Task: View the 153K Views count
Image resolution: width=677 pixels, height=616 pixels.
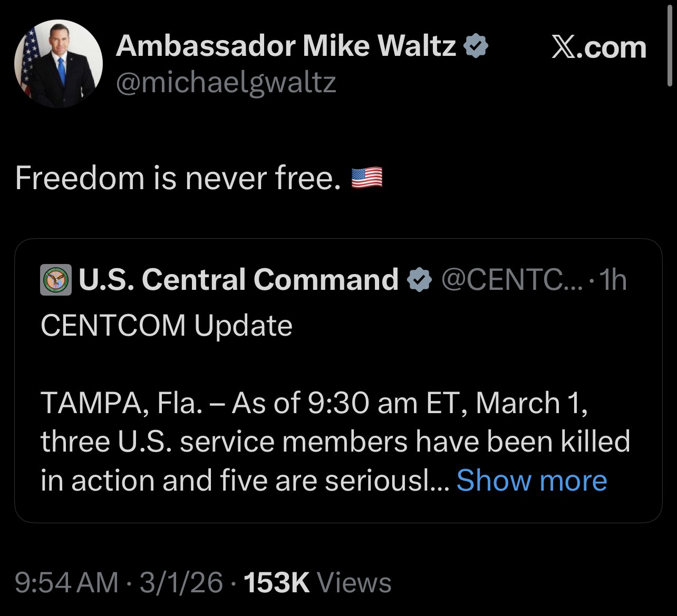Action: (x=316, y=582)
